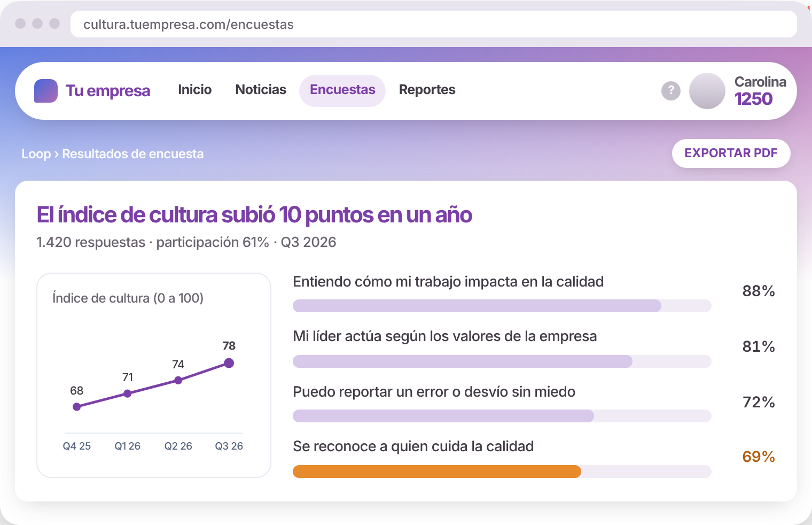Click the Tu empresa logo icon
Screen dimensions: 812x525
pos(46,91)
